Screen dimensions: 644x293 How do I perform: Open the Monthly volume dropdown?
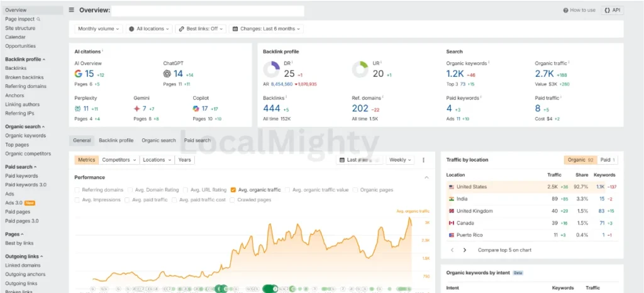[99, 29]
